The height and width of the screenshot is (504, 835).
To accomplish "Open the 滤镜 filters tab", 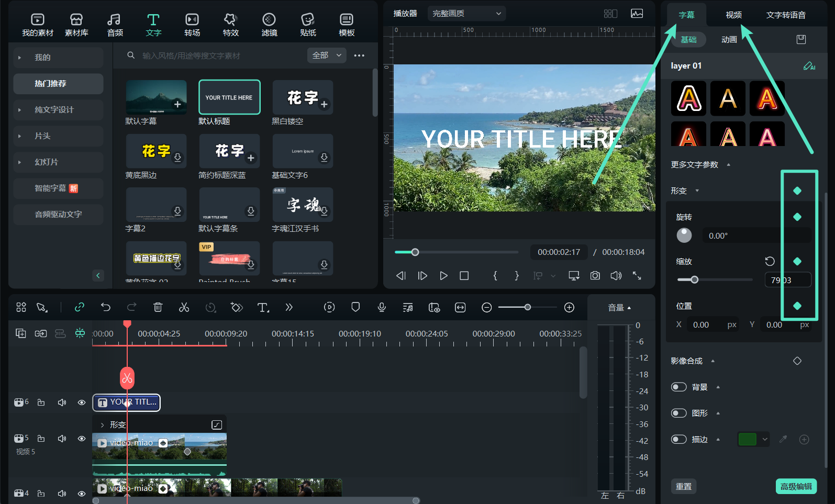I will tap(269, 25).
